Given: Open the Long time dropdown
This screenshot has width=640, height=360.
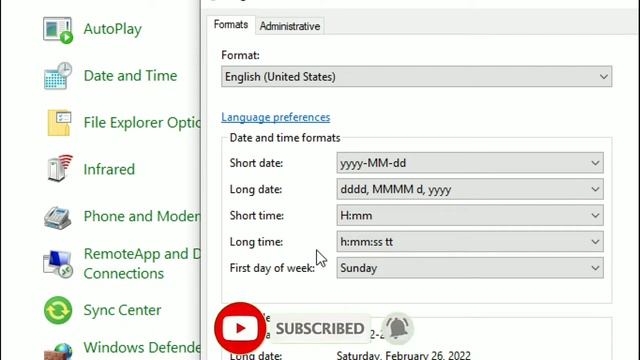Looking at the screenshot, I should click(x=470, y=242).
